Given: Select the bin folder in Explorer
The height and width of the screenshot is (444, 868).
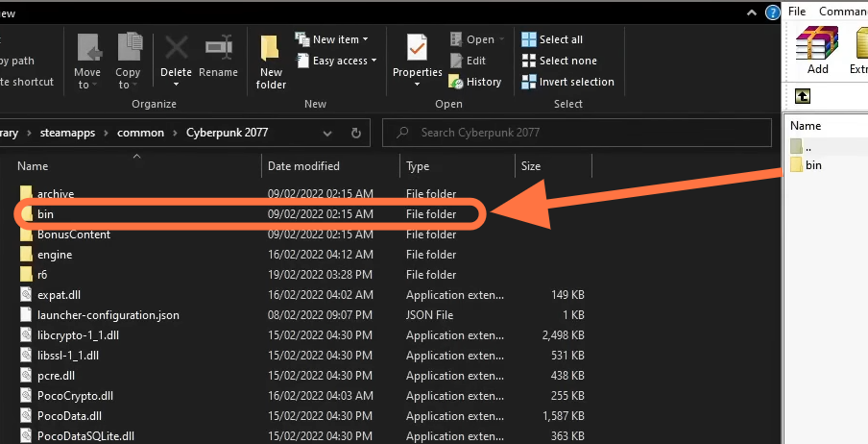Looking at the screenshot, I should pyautogui.click(x=45, y=214).
